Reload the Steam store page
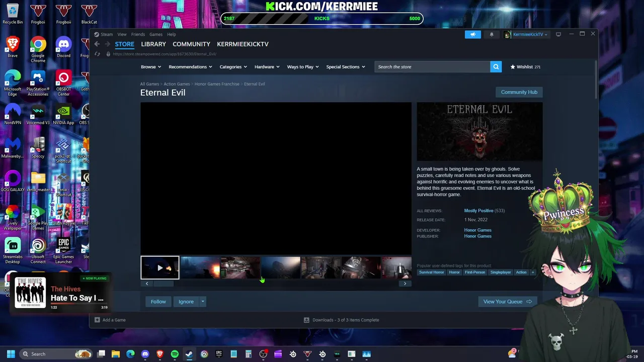The image size is (644, 362). tap(97, 54)
